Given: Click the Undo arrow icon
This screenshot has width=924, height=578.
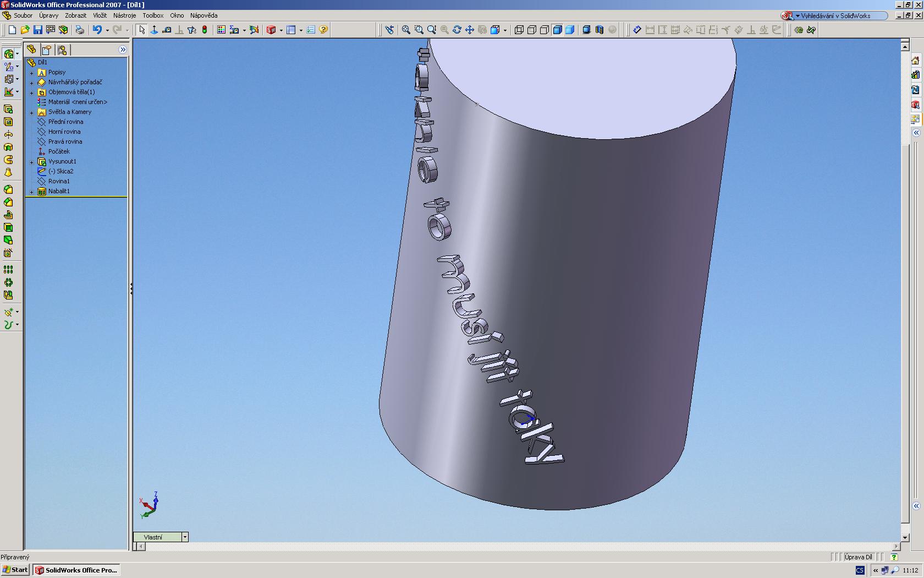Looking at the screenshot, I should (x=97, y=30).
